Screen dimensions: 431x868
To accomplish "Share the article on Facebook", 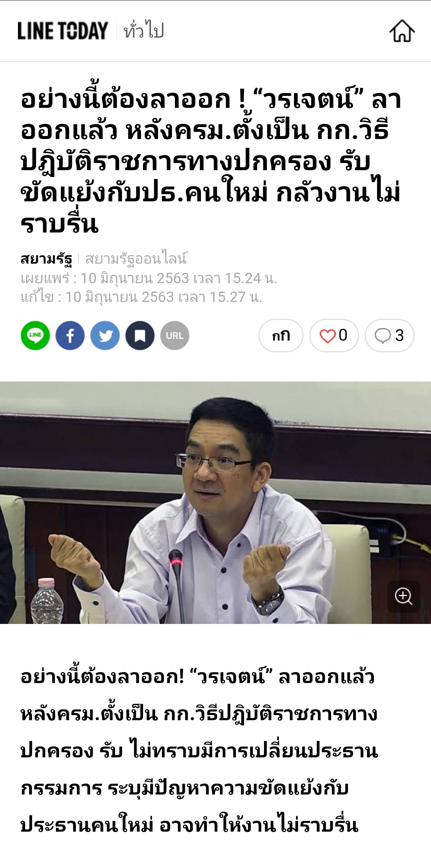I will coord(70,336).
